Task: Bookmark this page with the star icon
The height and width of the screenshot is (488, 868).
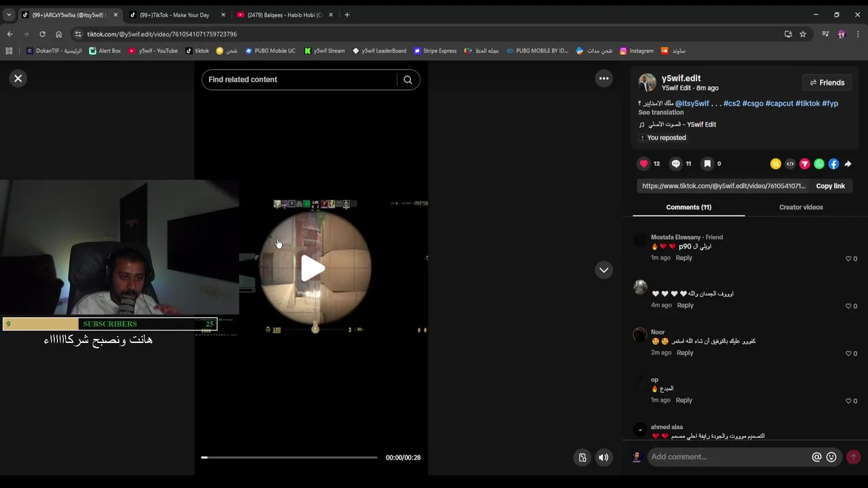Action: [x=802, y=34]
